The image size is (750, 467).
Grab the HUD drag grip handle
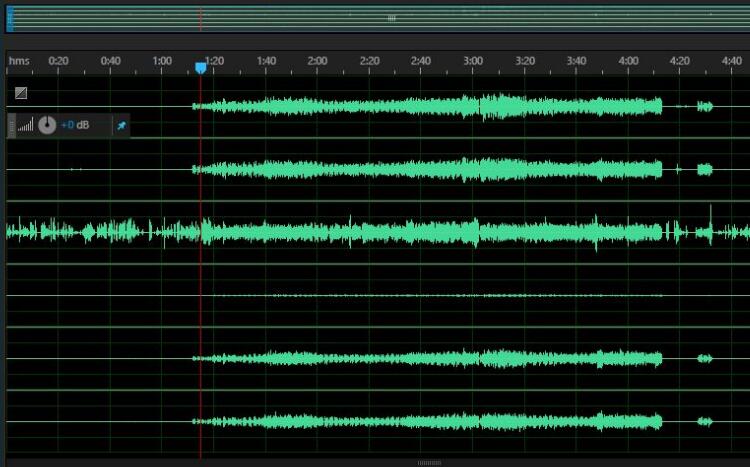pos(12,126)
